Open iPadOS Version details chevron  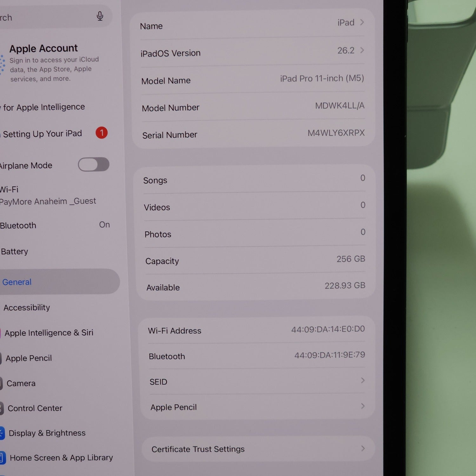[x=362, y=50]
